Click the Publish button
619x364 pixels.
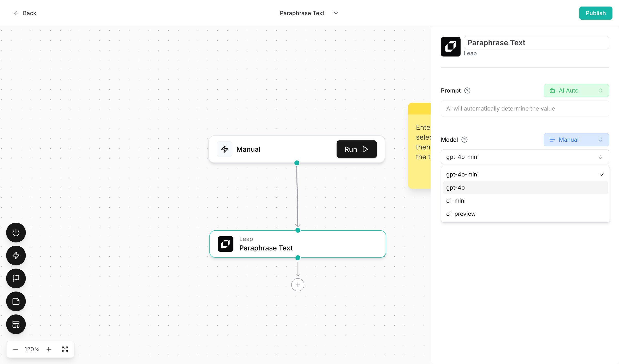(x=596, y=13)
